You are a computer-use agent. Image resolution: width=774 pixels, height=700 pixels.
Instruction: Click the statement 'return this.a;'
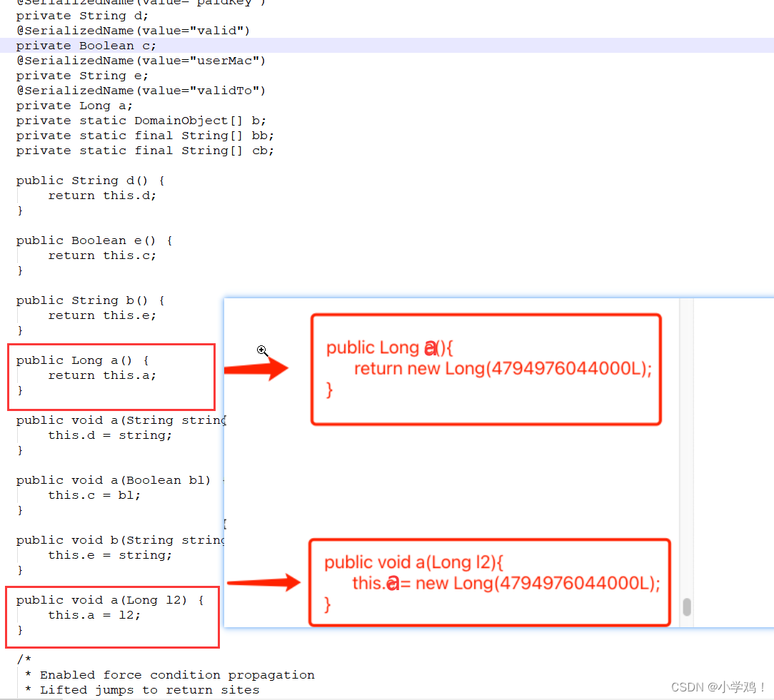coord(101,375)
